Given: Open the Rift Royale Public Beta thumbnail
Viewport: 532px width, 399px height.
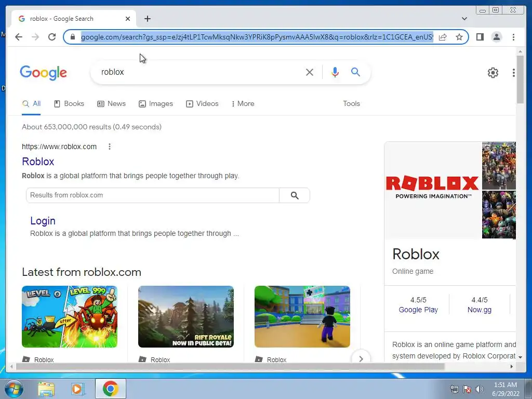Looking at the screenshot, I should tap(186, 316).
